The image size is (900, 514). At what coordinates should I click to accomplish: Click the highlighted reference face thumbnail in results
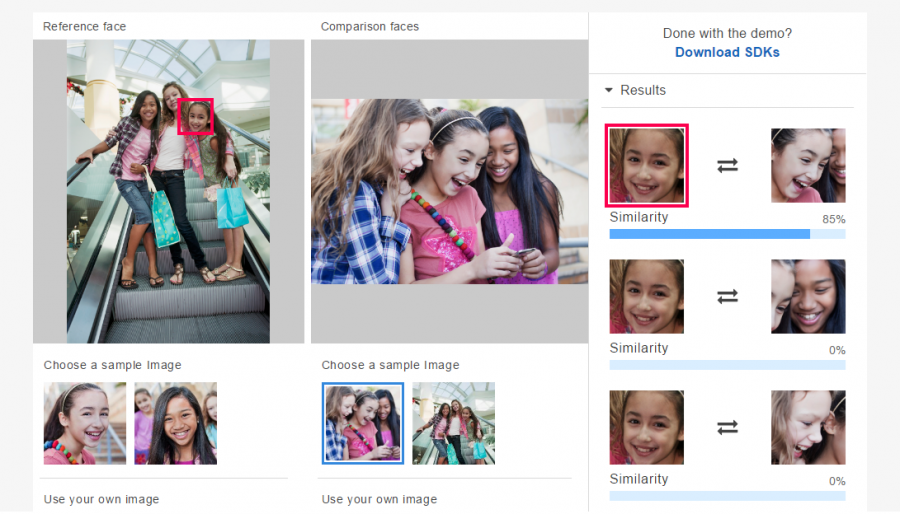[647, 166]
